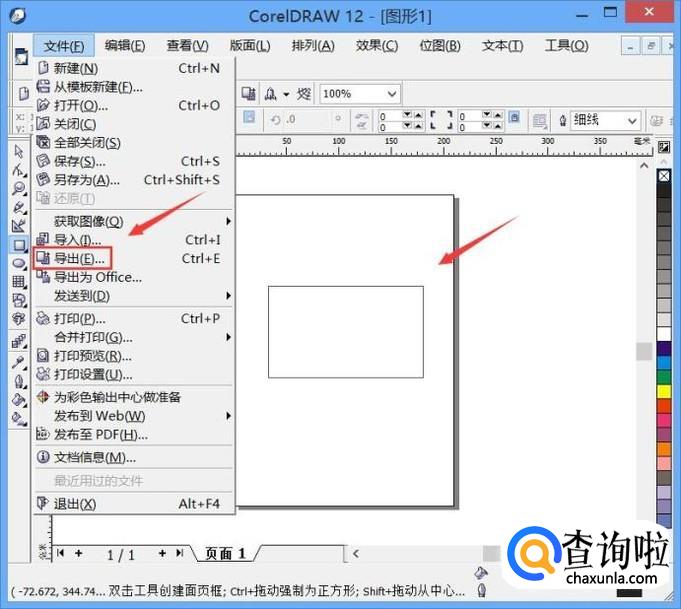681x609 pixels.
Task: Choose Export for Office (导出为 Office)
Action: point(135,277)
